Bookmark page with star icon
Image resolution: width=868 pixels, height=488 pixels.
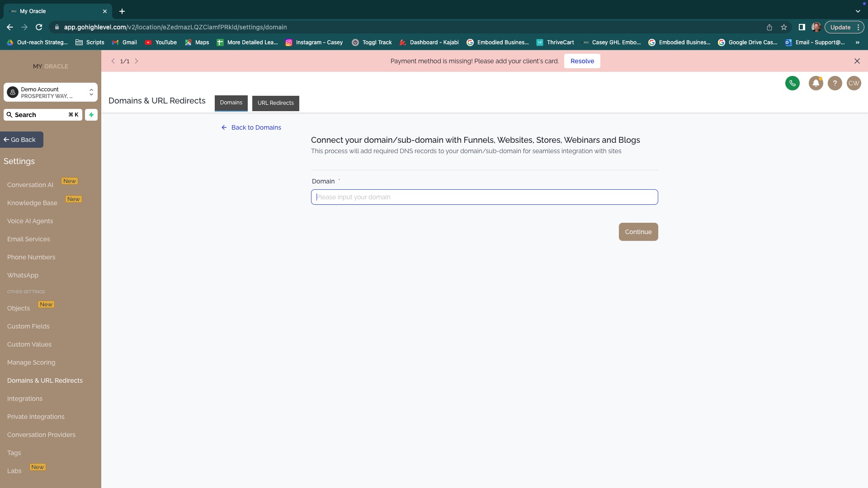784,27
